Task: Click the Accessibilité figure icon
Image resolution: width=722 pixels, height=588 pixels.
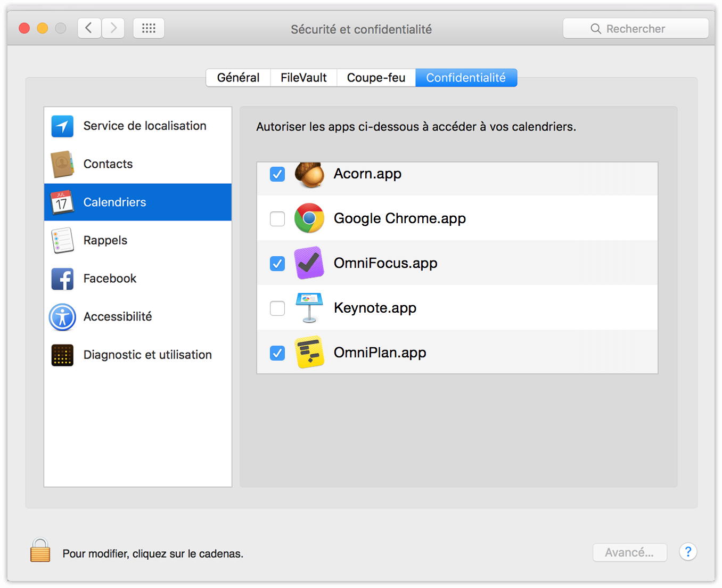Action: point(62,317)
